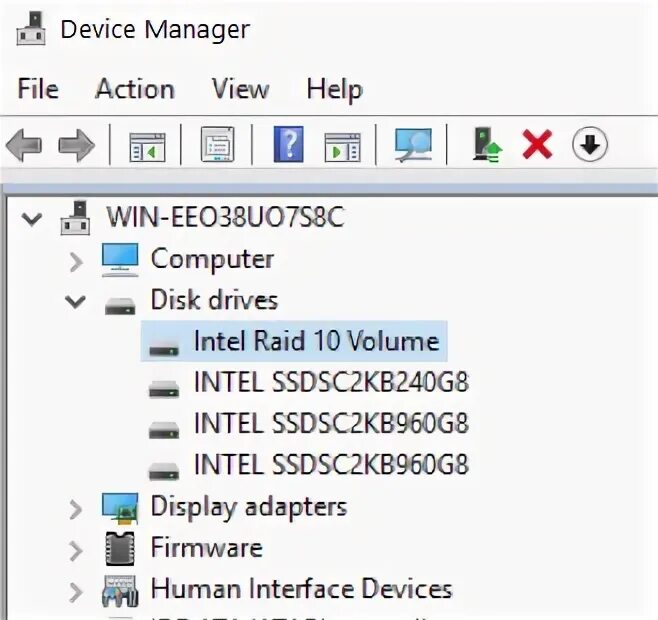
Task: Collapse the Disk drives category
Action: pyautogui.click(x=75, y=300)
